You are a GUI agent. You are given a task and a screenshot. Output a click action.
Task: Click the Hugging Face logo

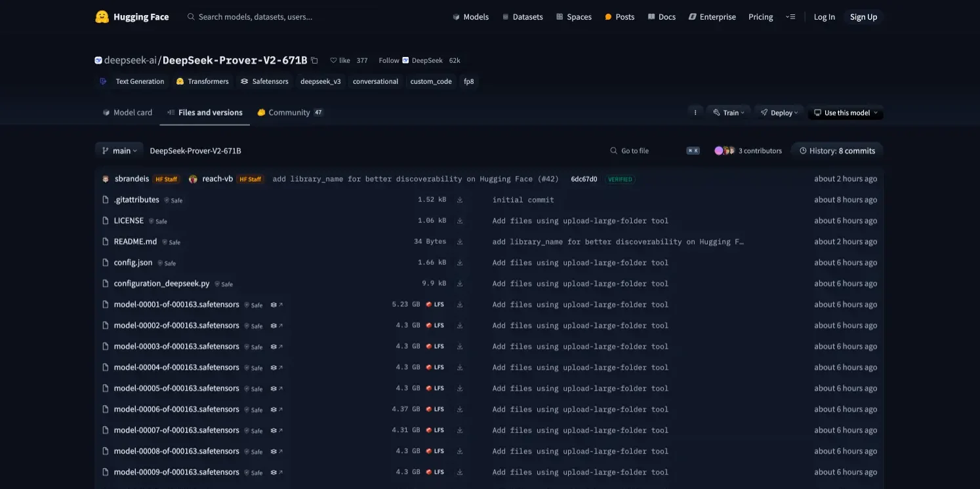[132, 17]
